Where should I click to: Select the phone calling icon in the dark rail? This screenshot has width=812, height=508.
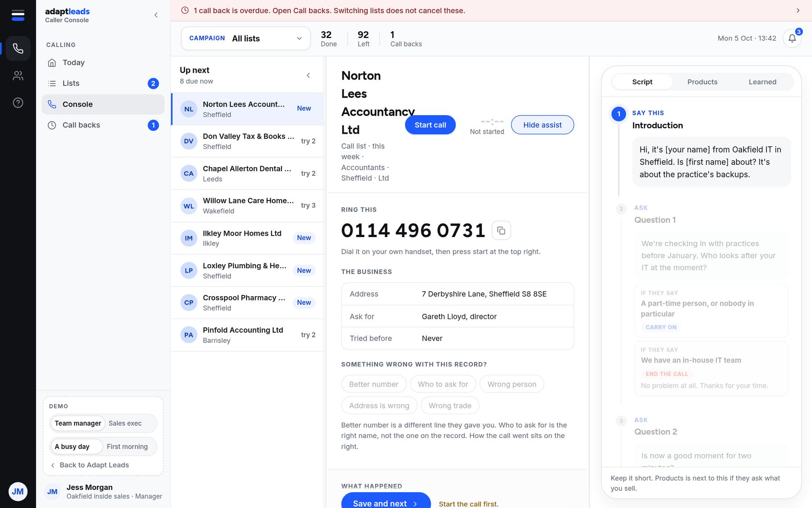pos(18,48)
